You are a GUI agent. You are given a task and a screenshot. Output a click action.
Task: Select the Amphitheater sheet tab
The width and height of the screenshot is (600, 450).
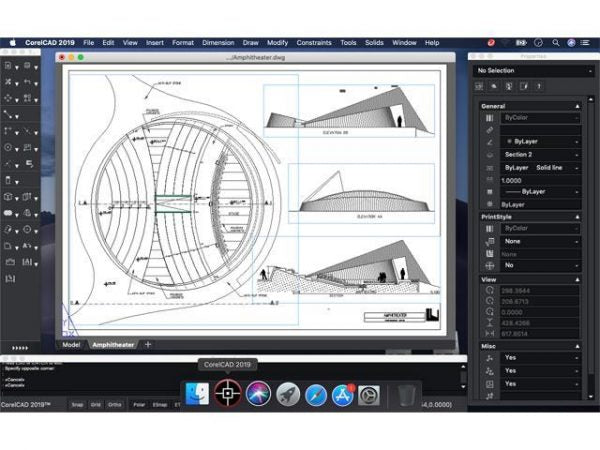point(113,345)
